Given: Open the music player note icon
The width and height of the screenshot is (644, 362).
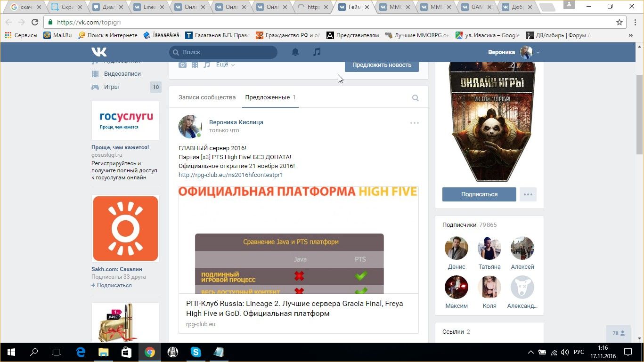Looking at the screenshot, I should click(x=317, y=52).
